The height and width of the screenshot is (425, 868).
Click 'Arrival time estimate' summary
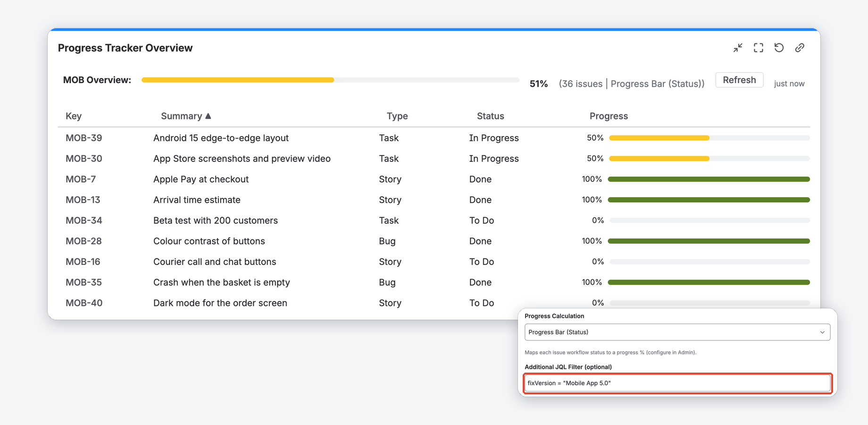point(197,200)
